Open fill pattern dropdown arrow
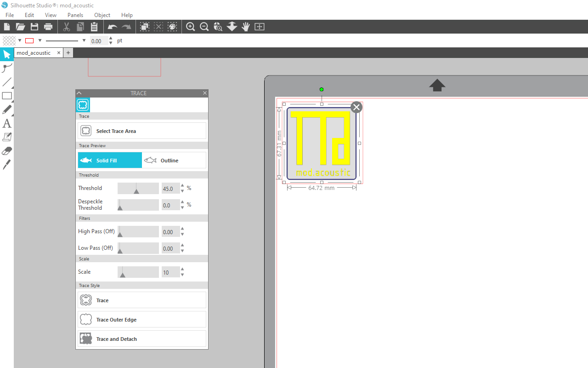The width and height of the screenshot is (588, 368). point(20,40)
